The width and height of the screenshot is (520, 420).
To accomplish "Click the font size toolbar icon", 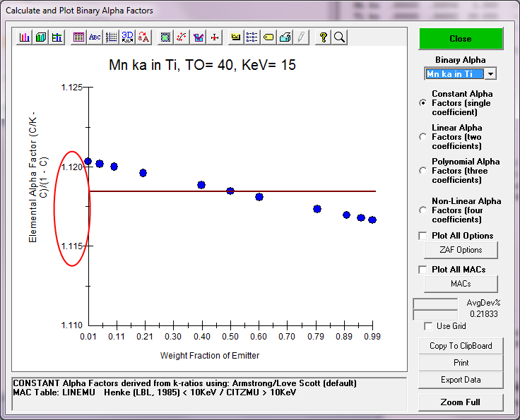I will 143,37.
